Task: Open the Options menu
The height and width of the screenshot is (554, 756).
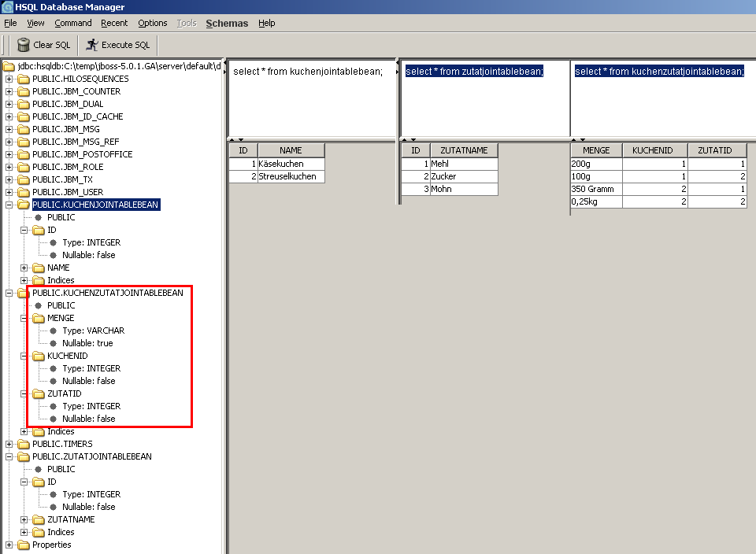Action: coord(152,23)
